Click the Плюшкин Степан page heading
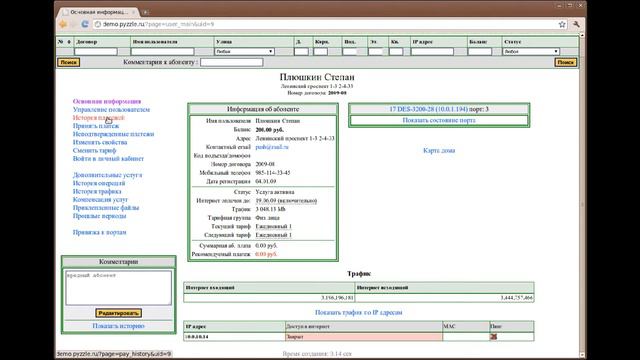Screen dimensions: 640x360 pyautogui.click(x=317, y=77)
